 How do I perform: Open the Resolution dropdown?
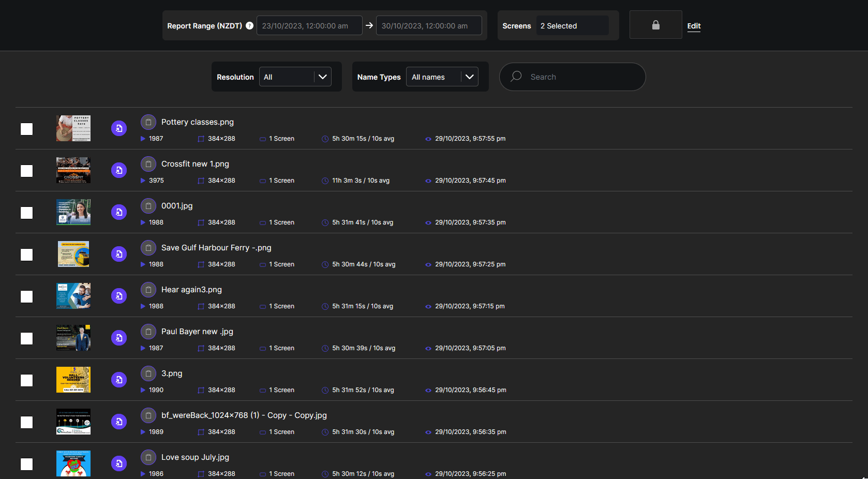[295, 77]
